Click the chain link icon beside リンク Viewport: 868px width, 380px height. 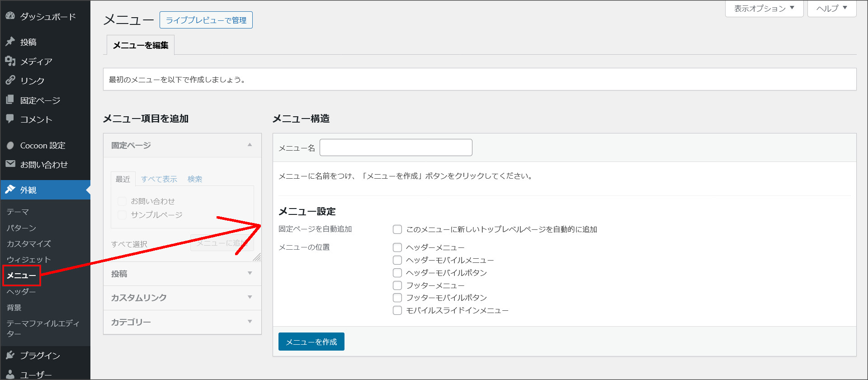click(10, 80)
